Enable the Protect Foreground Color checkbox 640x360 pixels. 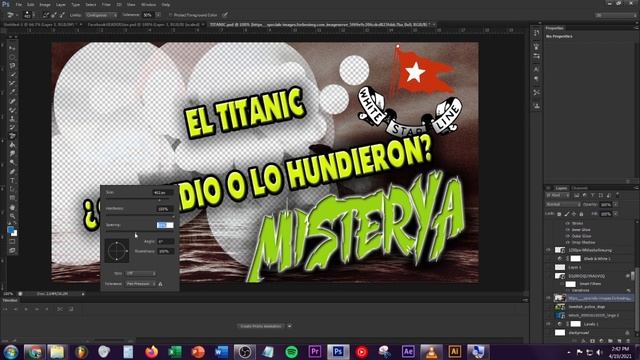pos(171,15)
